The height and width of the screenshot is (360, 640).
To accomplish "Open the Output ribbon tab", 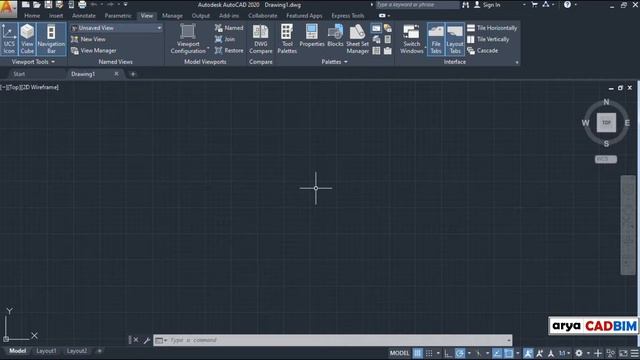I will (200, 16).
